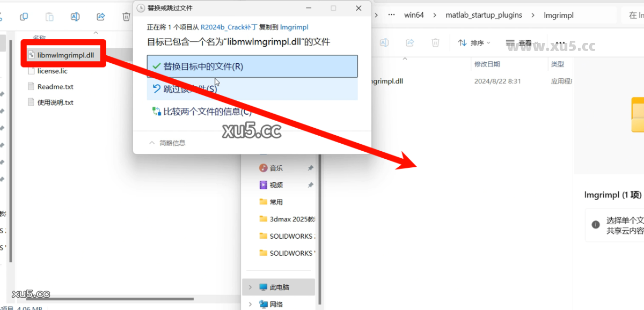Click the Delete trash icon in the toolbar
The image size is (644, 310).
pos(126,17)
